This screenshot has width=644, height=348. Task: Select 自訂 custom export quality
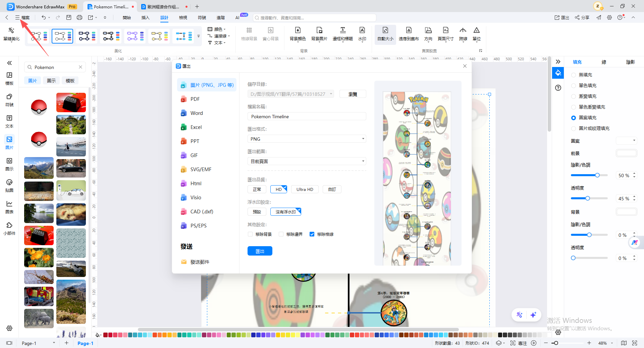pyautogui.click(x=332, y=189)
